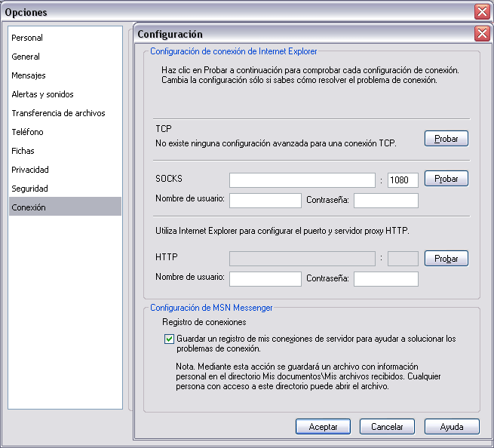Select Transferencia de archivos category
The height and width of the screenshot is (448, 494).
65,113
